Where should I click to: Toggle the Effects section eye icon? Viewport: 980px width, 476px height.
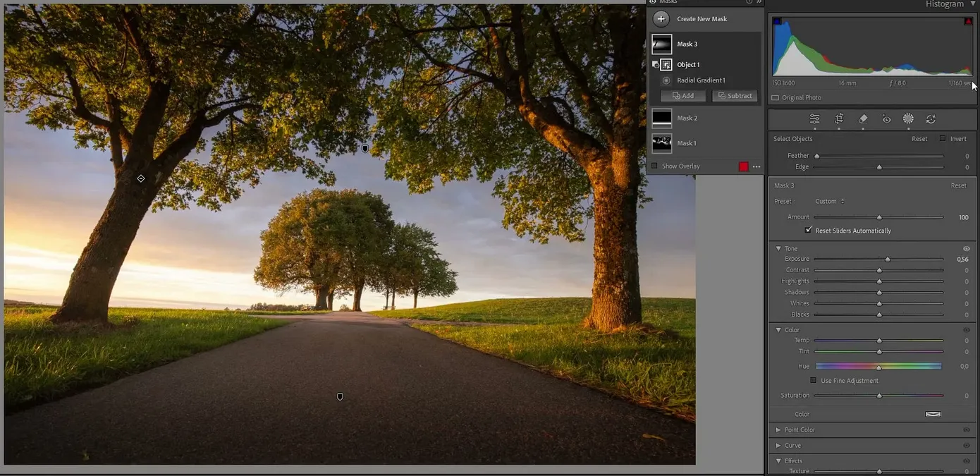(967, 461)
